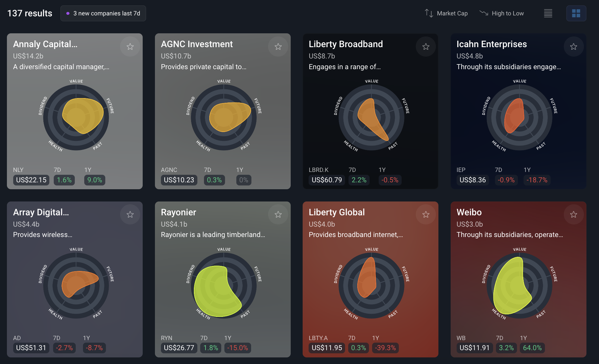
Task: Open AGNC Investment snowflake chart
Action: [224, 117]
